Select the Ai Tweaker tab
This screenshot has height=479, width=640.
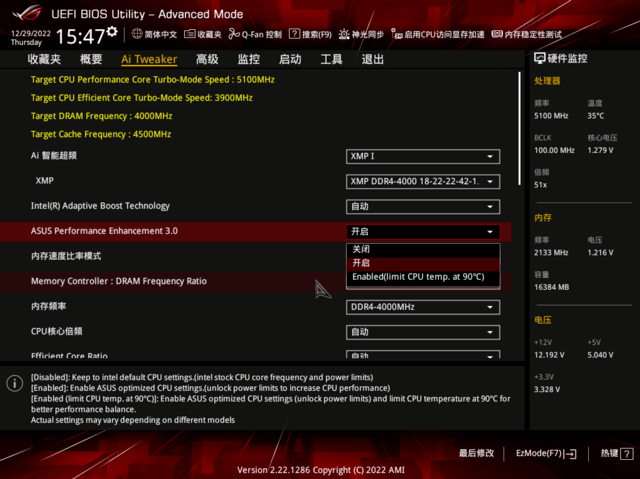[149, 60]
